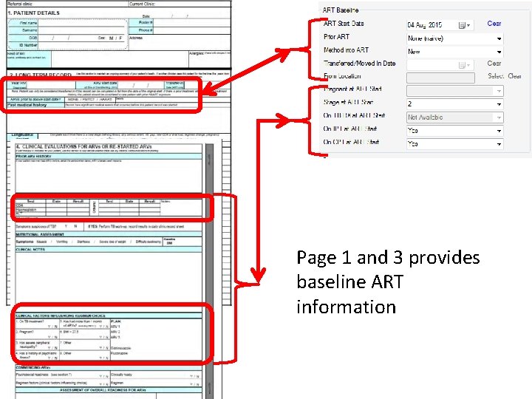Viewport: 532px width, 399px height.
Task: Clear the Transferred/Moved In Date value
Action: pyautogui.click(x=494, y=64)
